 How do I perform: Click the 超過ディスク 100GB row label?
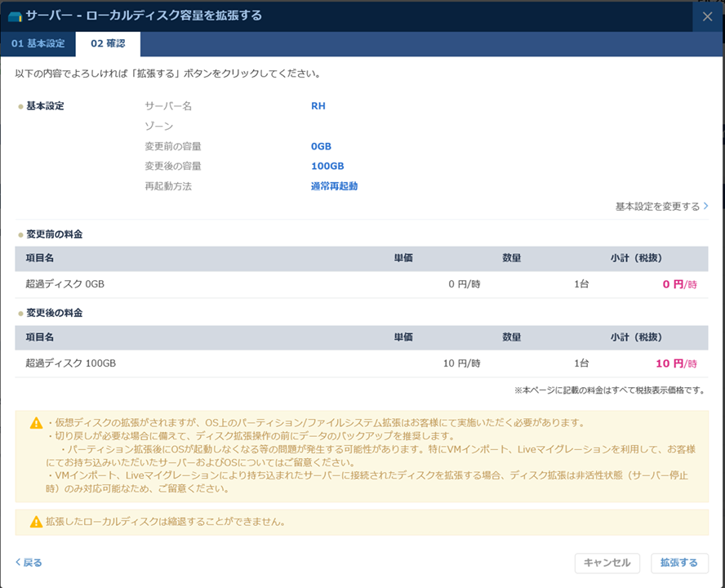tap(71, 363)
